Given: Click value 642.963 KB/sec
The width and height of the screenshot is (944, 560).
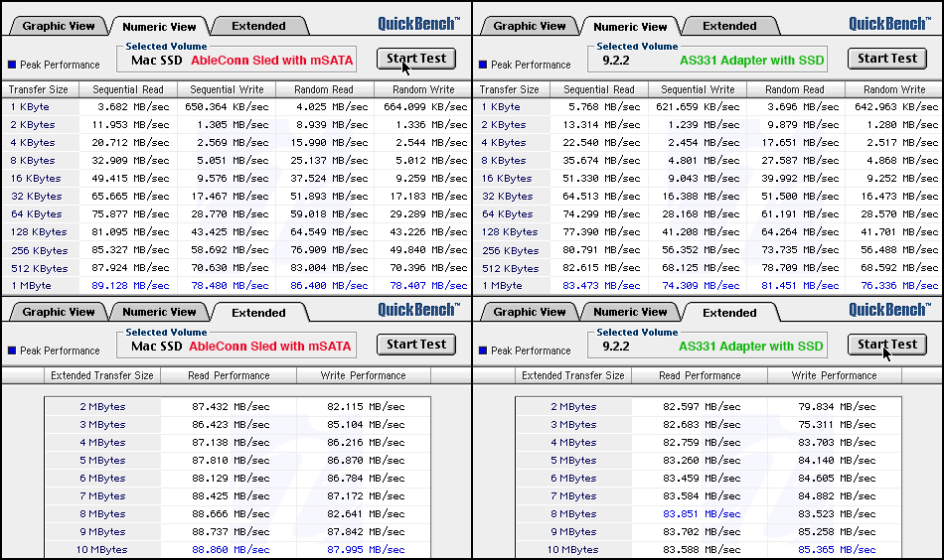Looking at the screenshot, I should (896, 107).
